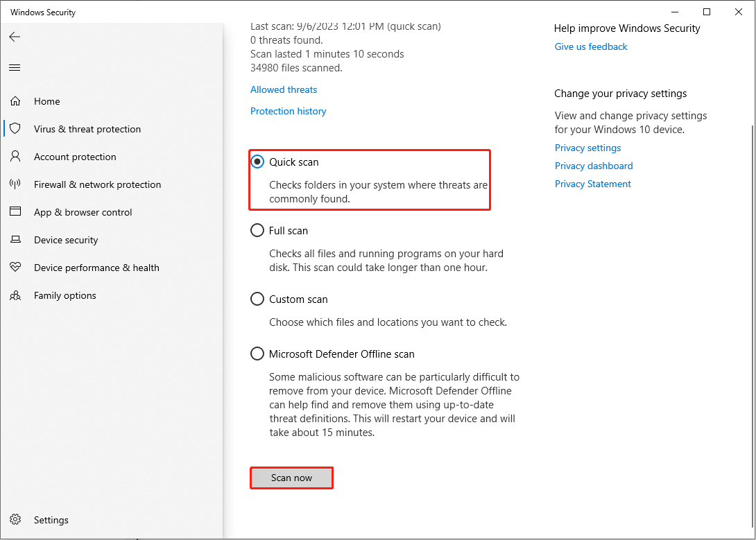
Task: Click the back arrow icon
Action: 15,37
